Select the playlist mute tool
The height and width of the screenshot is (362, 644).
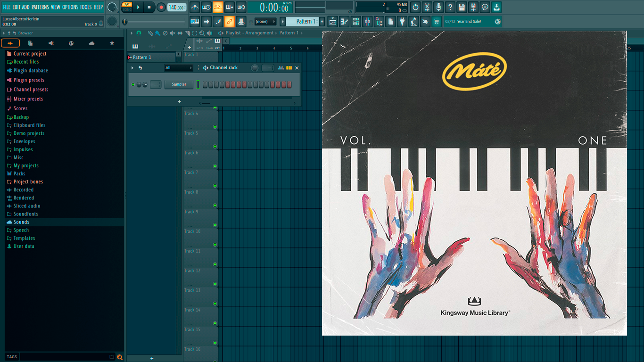(172, 33)
